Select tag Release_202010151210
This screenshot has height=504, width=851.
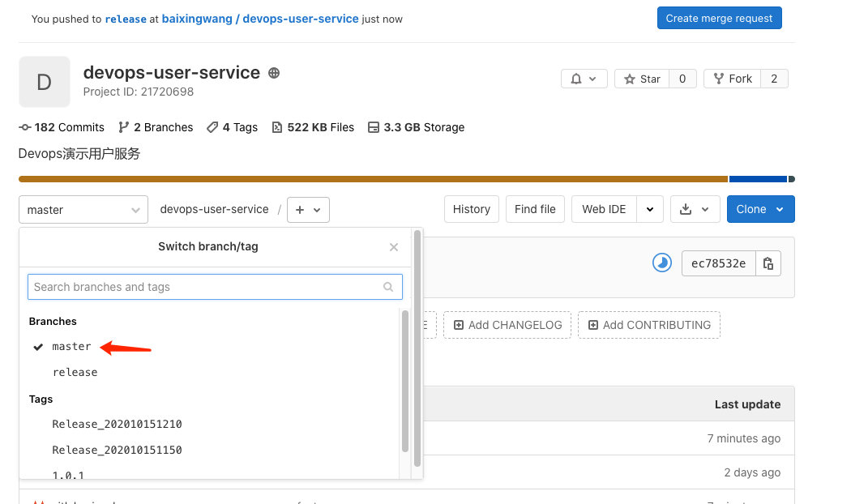click(118, 425)
